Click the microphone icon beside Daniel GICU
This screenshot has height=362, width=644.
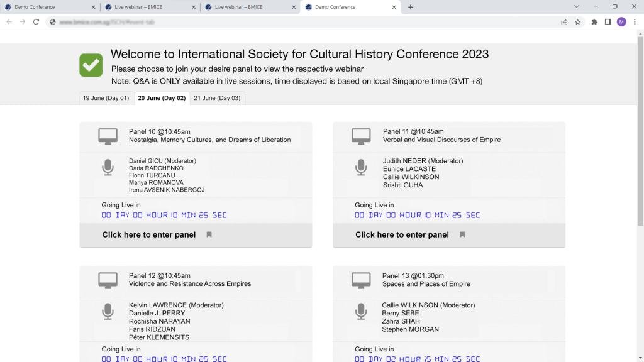pos(108,167)
